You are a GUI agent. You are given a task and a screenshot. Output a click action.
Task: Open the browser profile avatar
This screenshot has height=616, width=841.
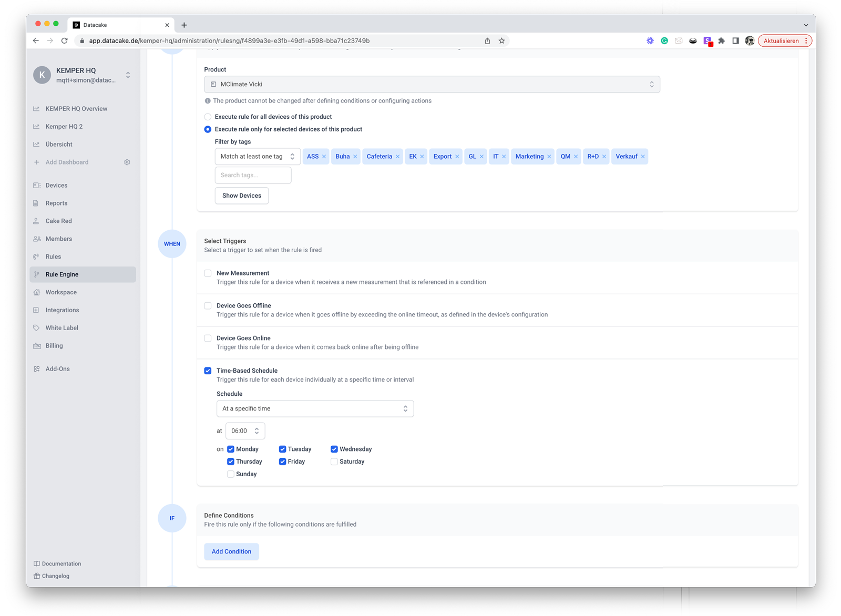click(750, 40)
